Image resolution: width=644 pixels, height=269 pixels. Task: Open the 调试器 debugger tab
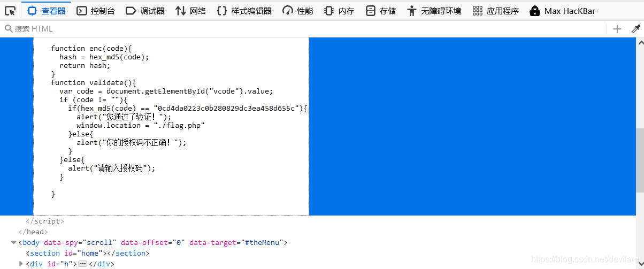tap(145, 11)
